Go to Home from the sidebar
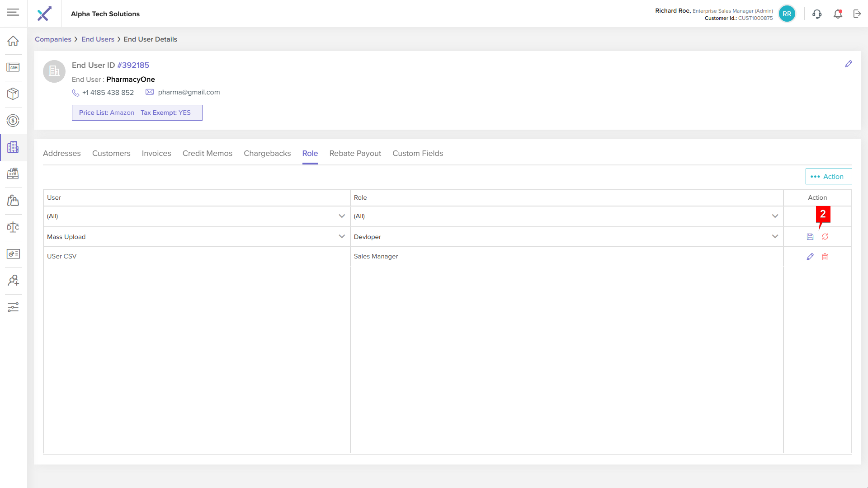The width and height of the screenshot is (868, 488). [x=13, y=41]
